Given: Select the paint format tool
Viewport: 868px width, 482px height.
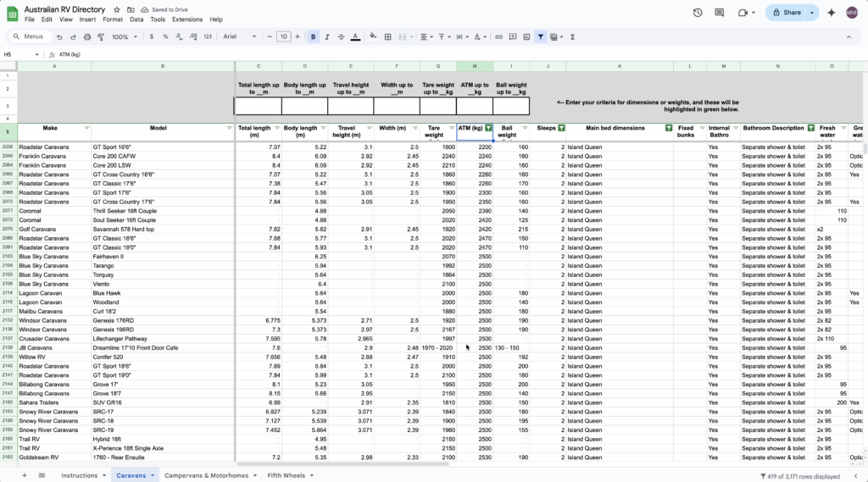Looking at the screenshot, I should (100, 37).
